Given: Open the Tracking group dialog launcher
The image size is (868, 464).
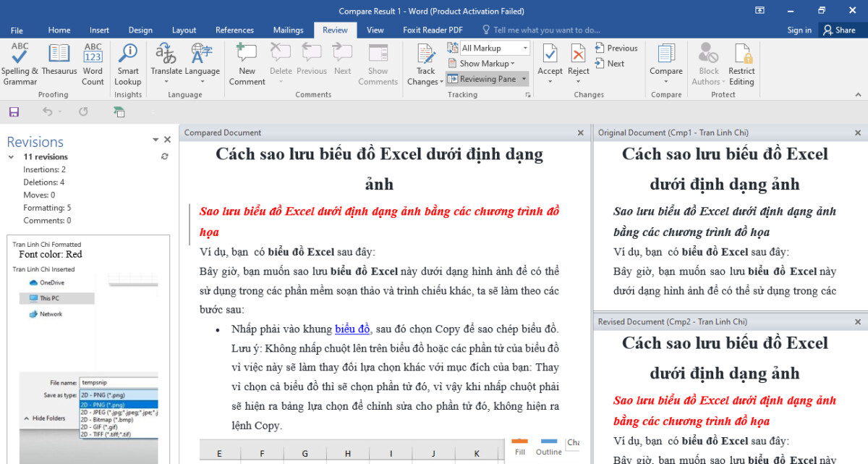Looking at the screenshot, I should pos(528,95).
